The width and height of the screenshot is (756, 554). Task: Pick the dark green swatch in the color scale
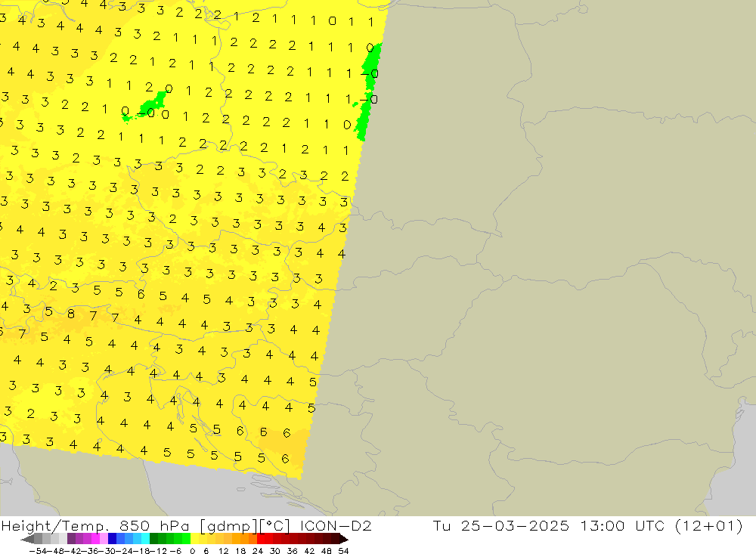tap(153, 539)
